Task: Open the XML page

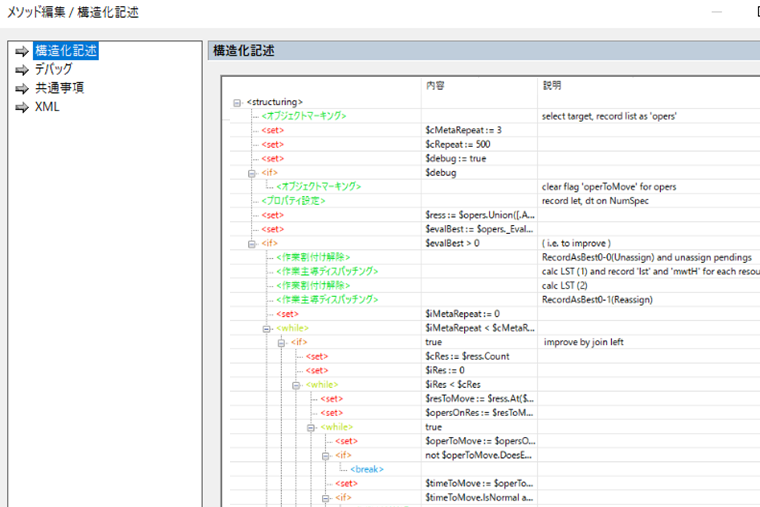Action: pyautogui.click(x=47, y=107)
